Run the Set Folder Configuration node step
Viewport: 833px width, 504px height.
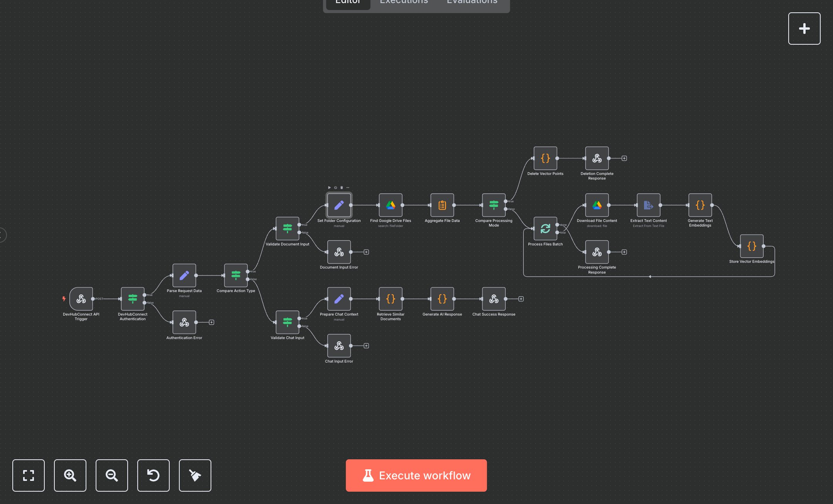(329, 188)
